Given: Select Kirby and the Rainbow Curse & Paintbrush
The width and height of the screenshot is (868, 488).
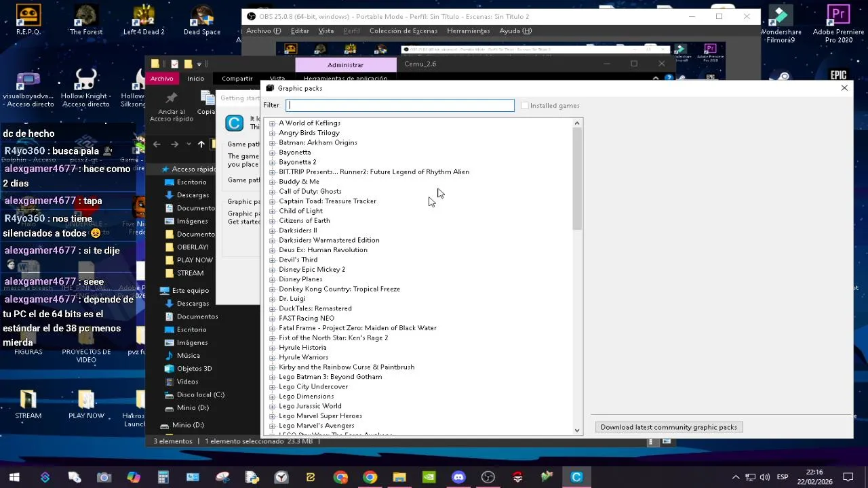Looking at the screenshot, I should click(347, 367).
